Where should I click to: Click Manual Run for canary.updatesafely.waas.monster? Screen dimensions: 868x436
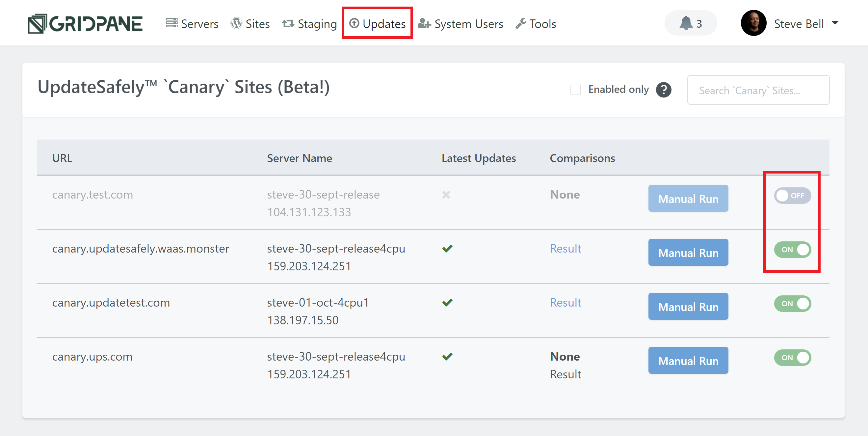pos(688,252)
